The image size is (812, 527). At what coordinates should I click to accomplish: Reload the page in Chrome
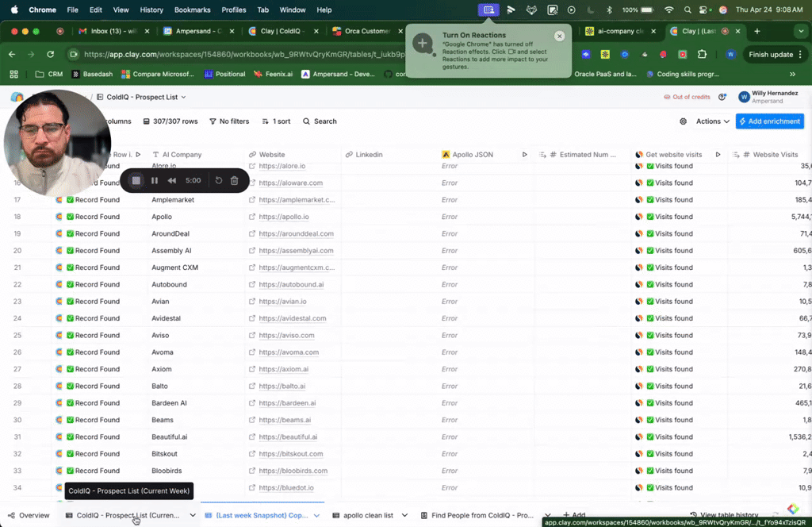click(x=50, y=55)
